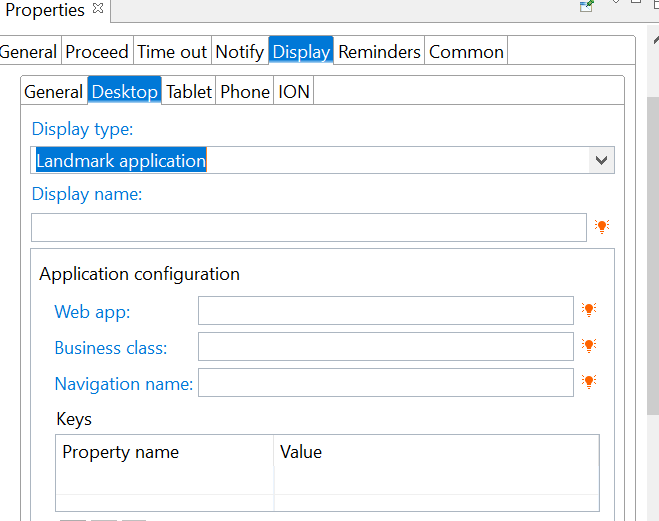
Task: Open the ION sub-tab
Action: pos(294,91)
